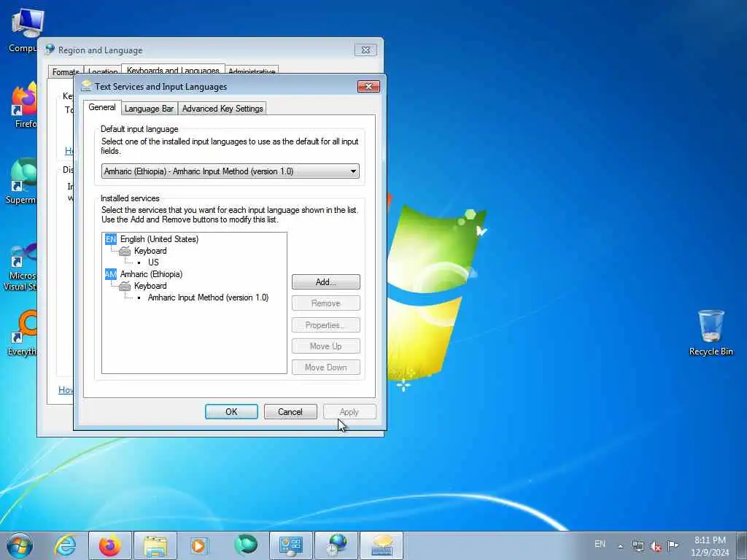Launch Firefox from the taskbar
The height and width of the screenshot is (560, 747).
click(x=109, y=545)
